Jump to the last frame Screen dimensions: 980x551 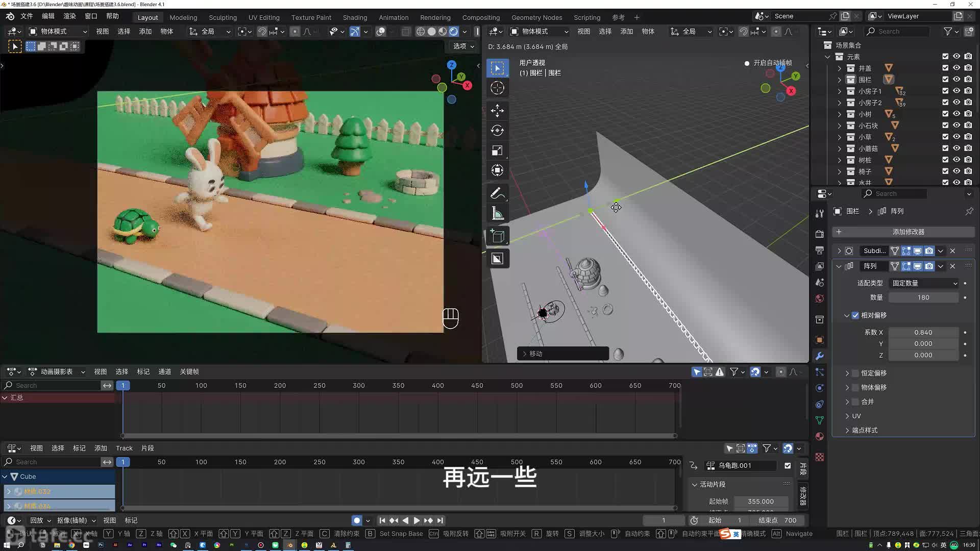tap(440, 520)
